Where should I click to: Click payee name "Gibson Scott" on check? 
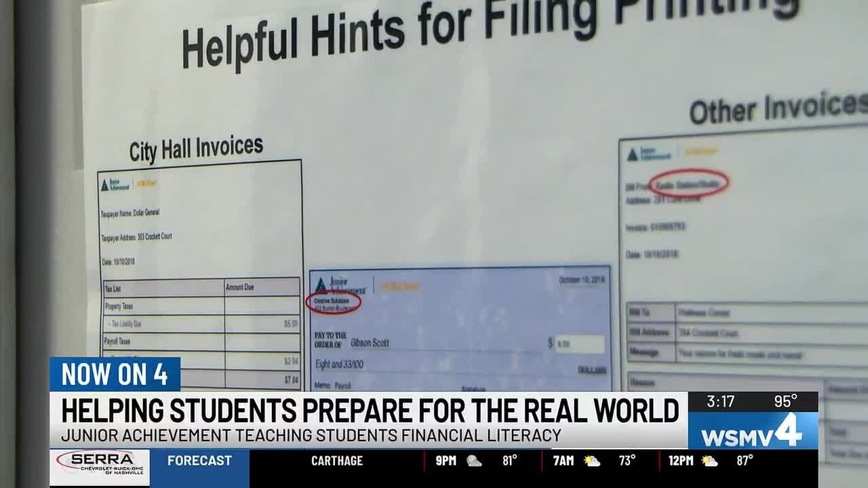(370, 343)
